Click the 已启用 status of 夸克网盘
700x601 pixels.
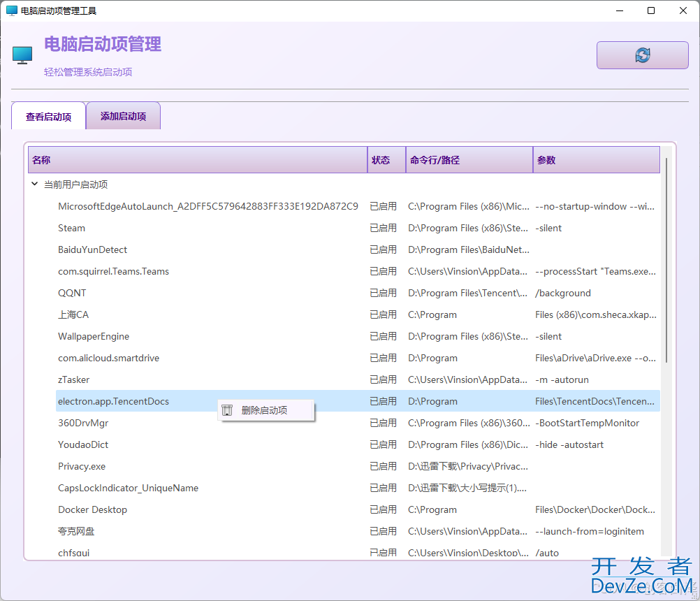(x=383, y=531)
